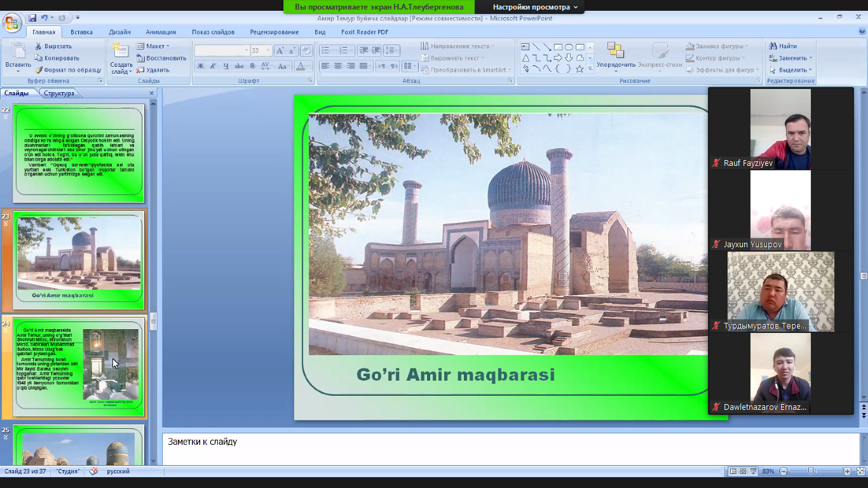This screenshot has height=488, width=868.
Task: Click the Создать слайд button
Action: (x=119, y=58)
